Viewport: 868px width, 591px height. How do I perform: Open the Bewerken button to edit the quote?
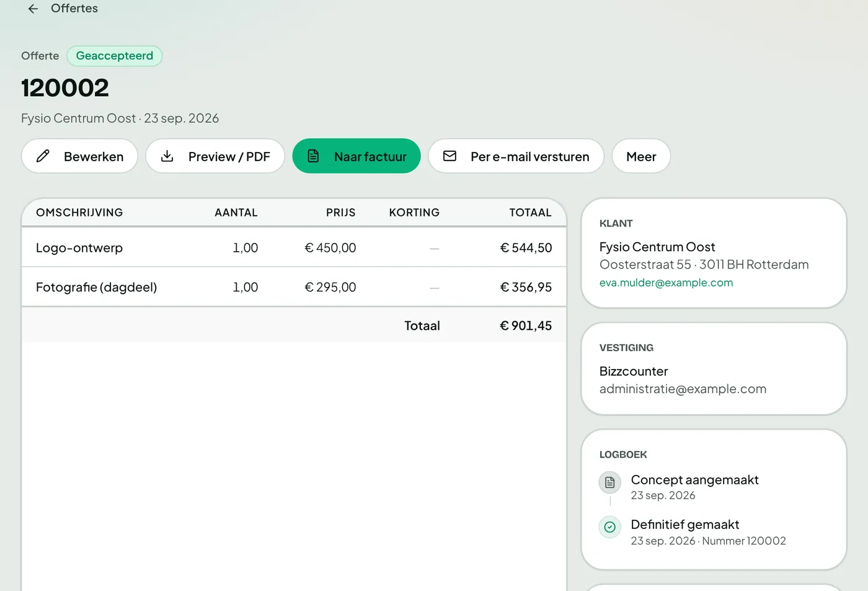79,156
